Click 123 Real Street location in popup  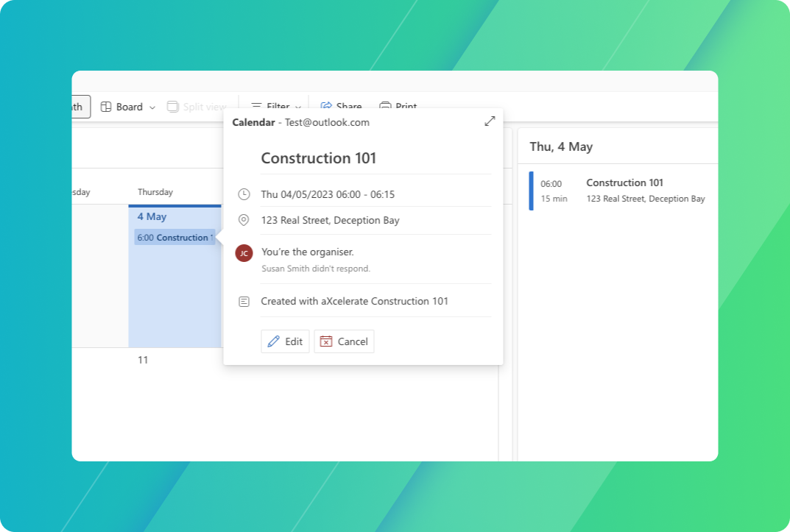point(330,220)
